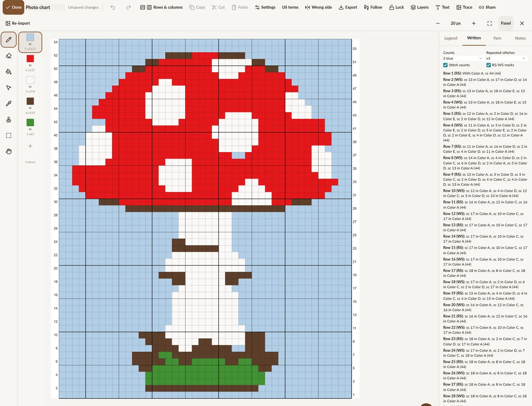Open Trace image tool
This screenshot has height=406, width=532.
coord(464,7)
